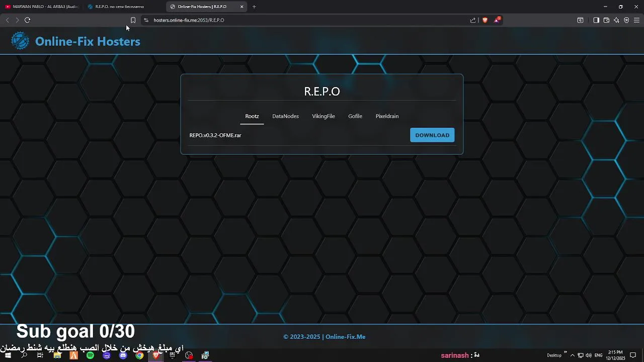Open Task View in the taskbar

tap(40, 355)
